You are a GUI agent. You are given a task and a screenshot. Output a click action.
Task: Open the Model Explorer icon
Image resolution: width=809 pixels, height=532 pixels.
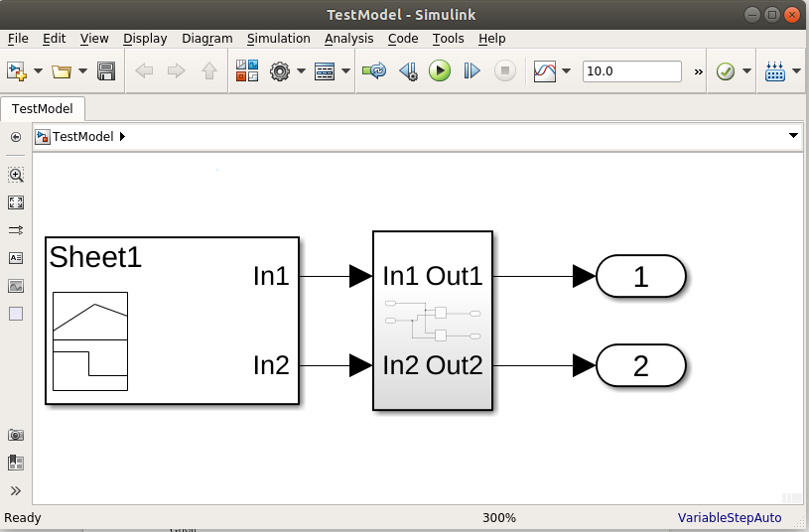(325, 71)
